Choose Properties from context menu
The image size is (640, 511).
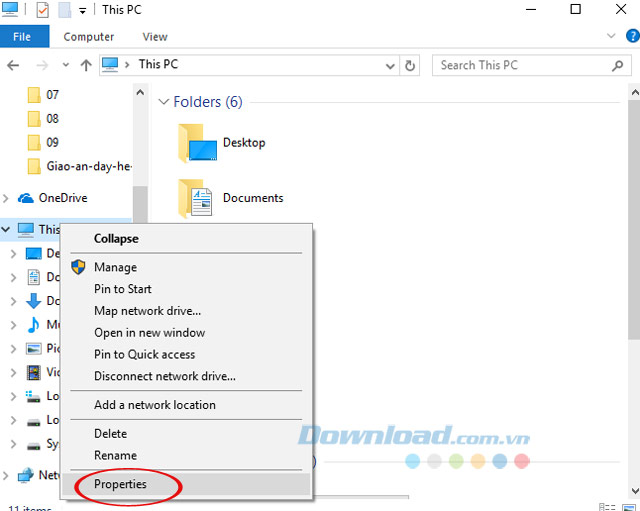[x=187, y=484]
